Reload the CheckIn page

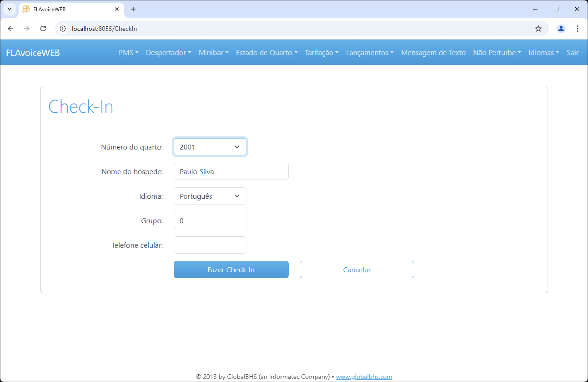[x=43, y=29]
